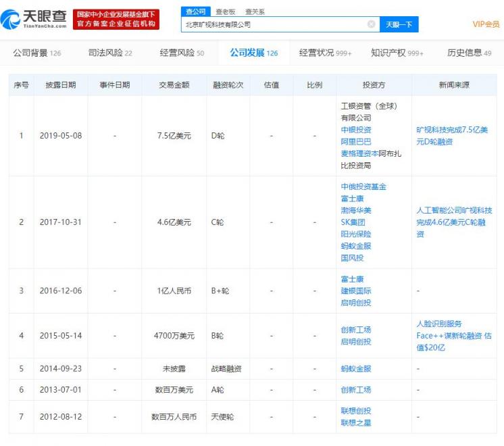
Task: Click investor link 中银投资
Action: point(356,130)
